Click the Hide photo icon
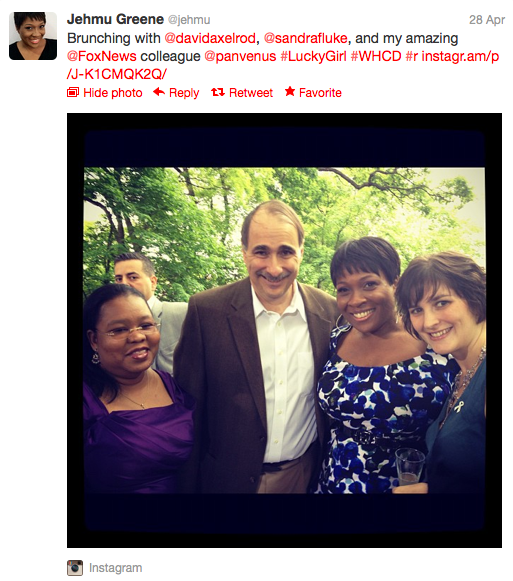This screenshot has width=513, height=581. click(x=73, y=92)
